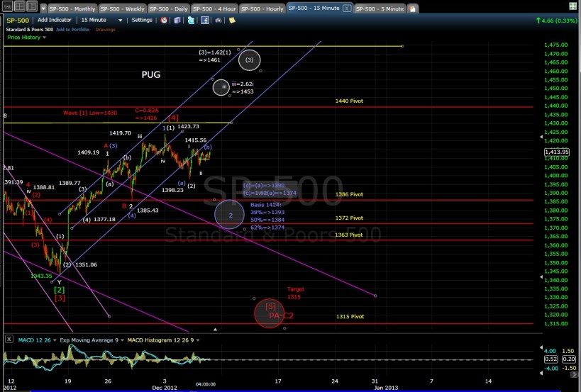Select the circled (3) wave annotation
Screen dimensions: 581x392
250,60
